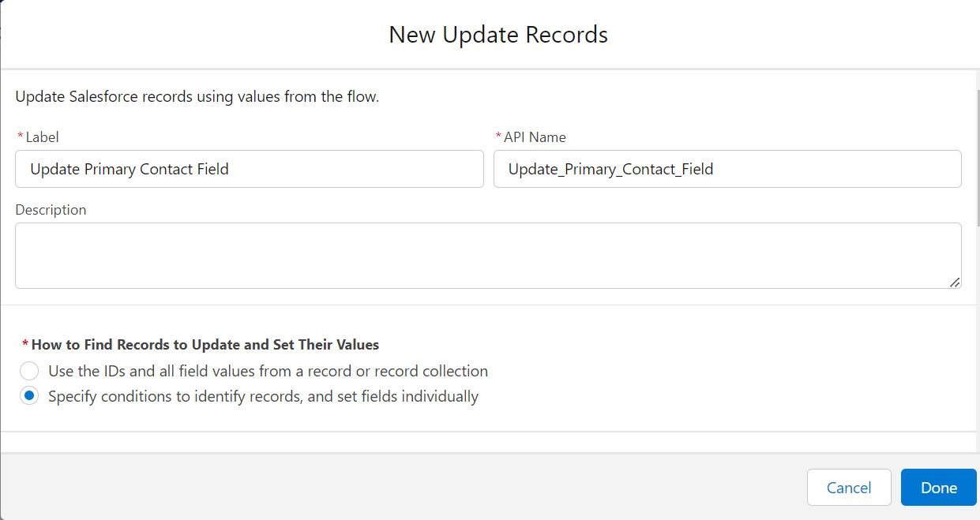This screenshot has height=520, width=980.
Task: Click the 'Description' field caption
Action: point(51,210)
